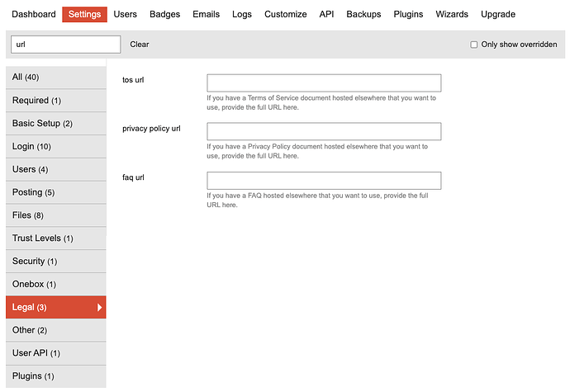The width and height of the screenshot is (570, 392).
Task: Click the 'privacy policy url' setting label
Action: point(151,129)
